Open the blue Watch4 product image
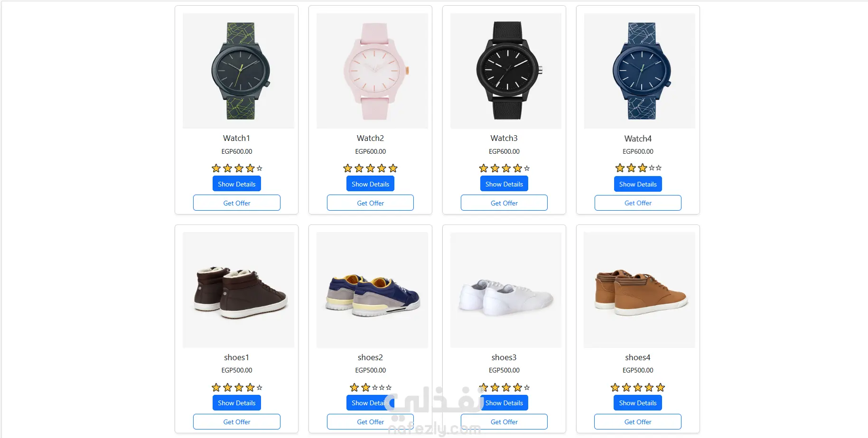The image size is (868, 438). [640, 71]
